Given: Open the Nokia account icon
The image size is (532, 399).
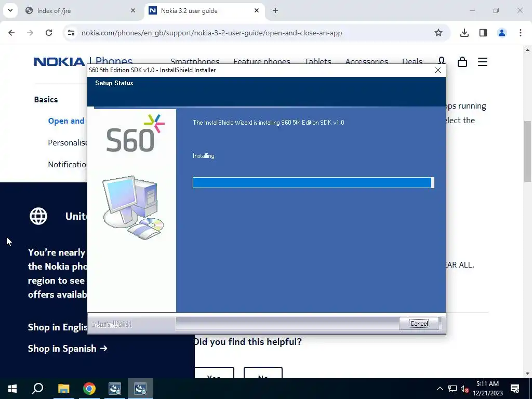Looking at the screenshot, I should pyautogui.click(x=442, y=61).
